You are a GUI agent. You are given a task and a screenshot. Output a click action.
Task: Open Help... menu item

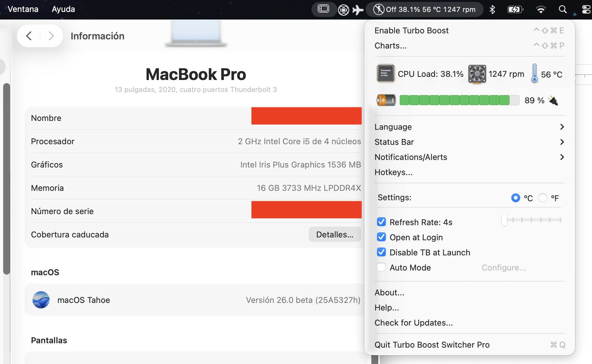[x=469, y=308]
